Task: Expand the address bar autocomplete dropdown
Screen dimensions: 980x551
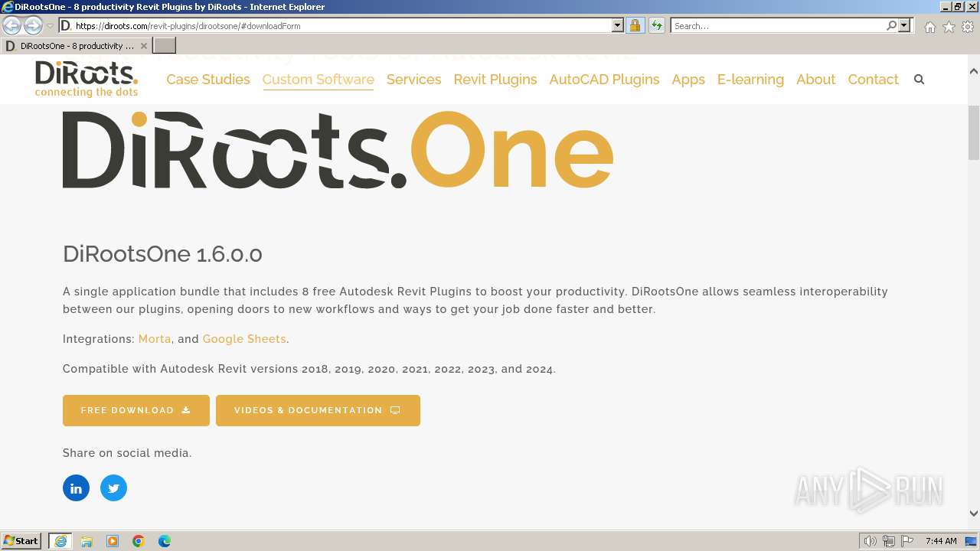Action: pos(618,25)
